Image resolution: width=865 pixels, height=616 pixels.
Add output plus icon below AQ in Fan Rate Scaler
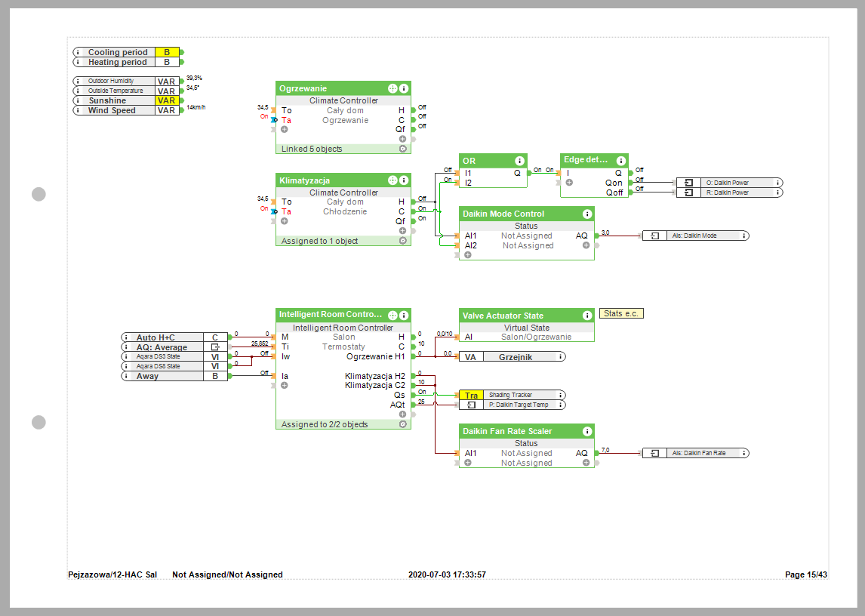tap(586, 463)
